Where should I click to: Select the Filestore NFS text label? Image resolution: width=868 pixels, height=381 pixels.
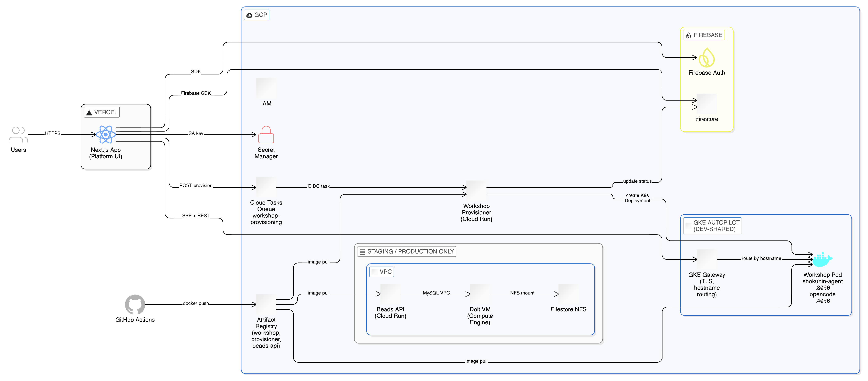click(568, 309)
